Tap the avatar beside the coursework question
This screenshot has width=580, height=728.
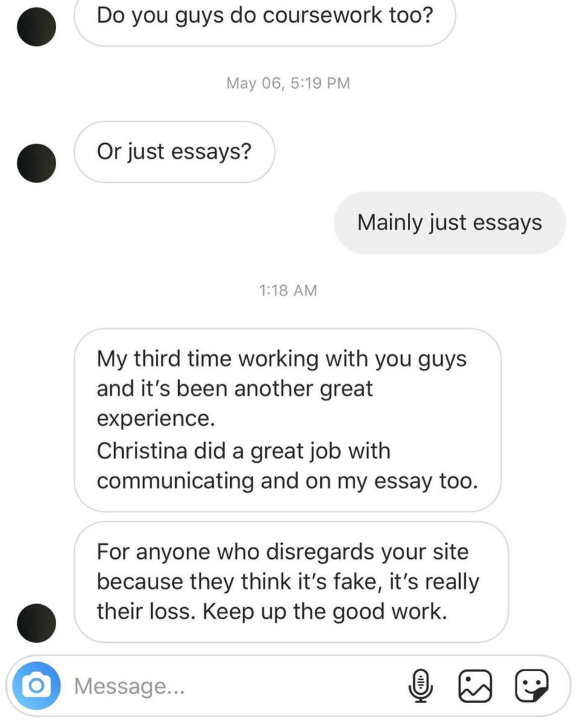36,27
